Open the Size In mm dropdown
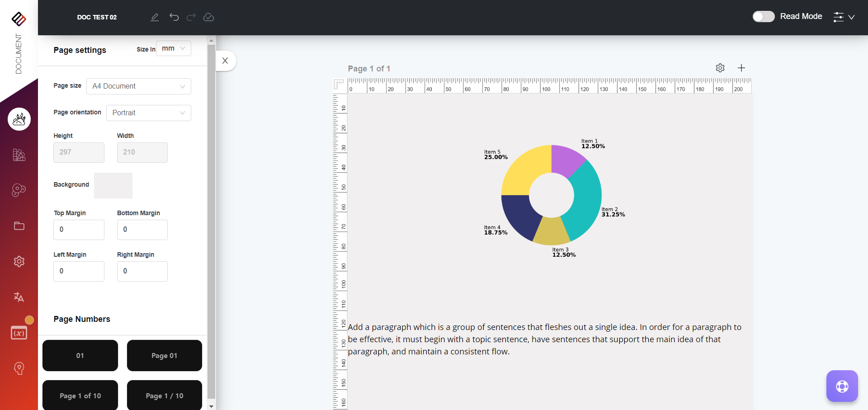This screenshot has width=868, height=410. pos(174,48)
